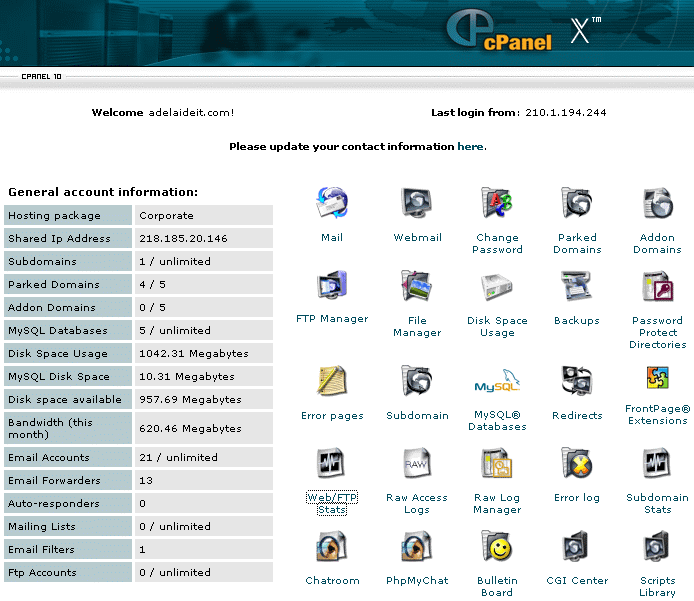Click the Backups icon

(x=577, y=287)
